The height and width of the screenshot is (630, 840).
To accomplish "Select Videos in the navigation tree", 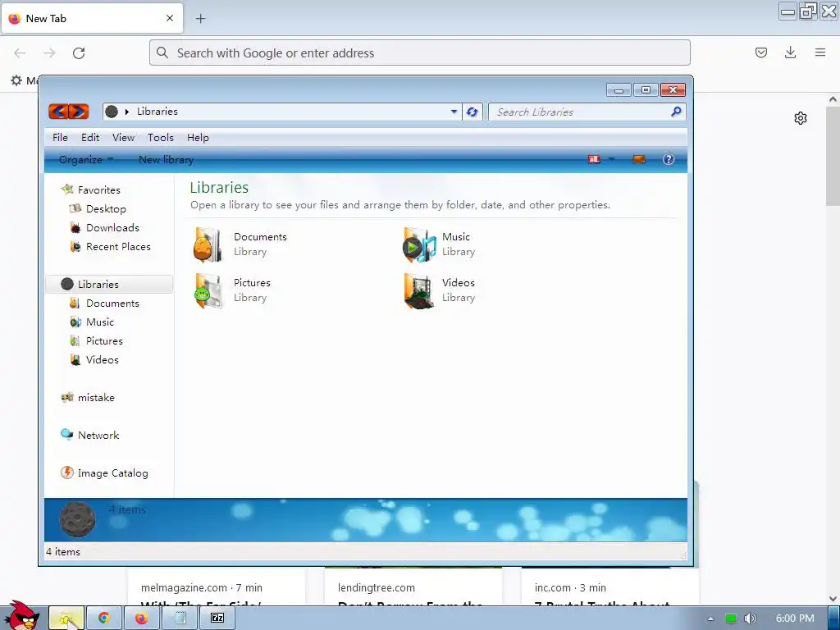I will point(103,359).
